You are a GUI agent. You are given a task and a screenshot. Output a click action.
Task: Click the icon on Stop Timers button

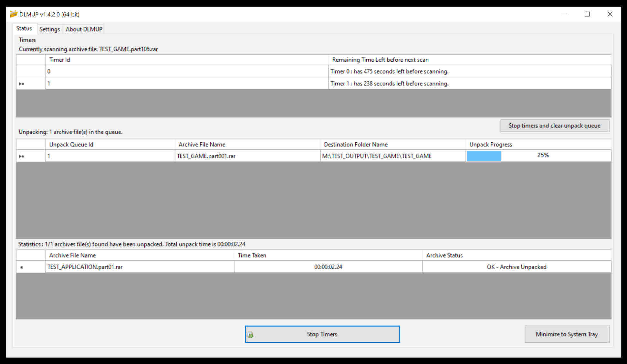point(250,335)
